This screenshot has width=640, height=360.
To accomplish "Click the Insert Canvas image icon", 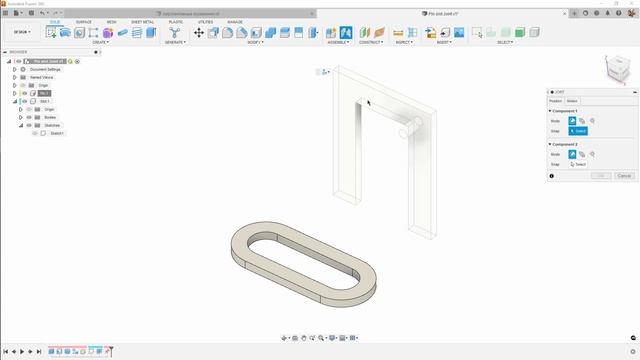I will click(459, 33).
